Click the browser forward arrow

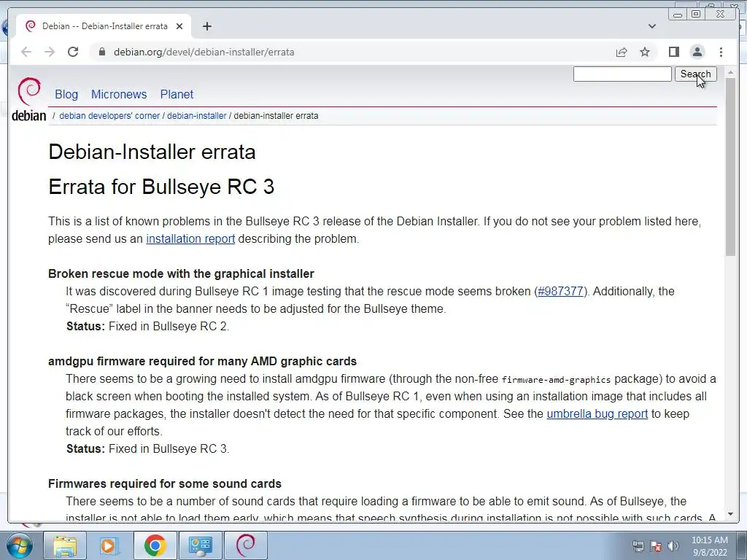[x=50, y=52]
